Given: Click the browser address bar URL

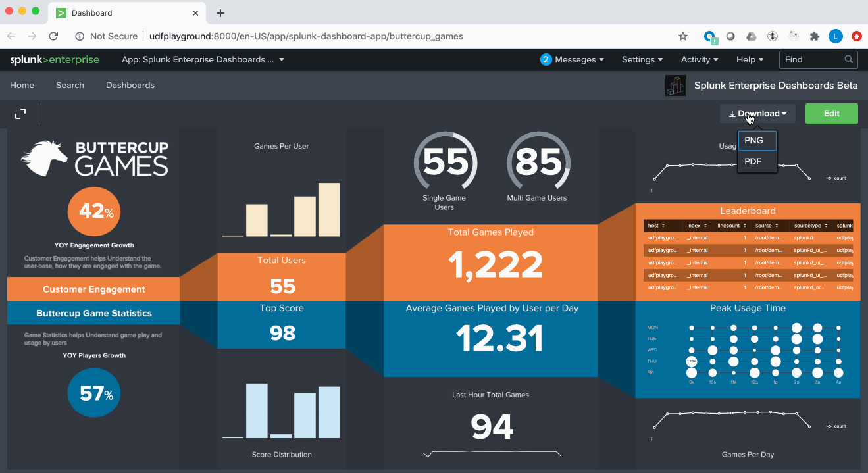Looking at the screenshot, I should tap(306, 36).
